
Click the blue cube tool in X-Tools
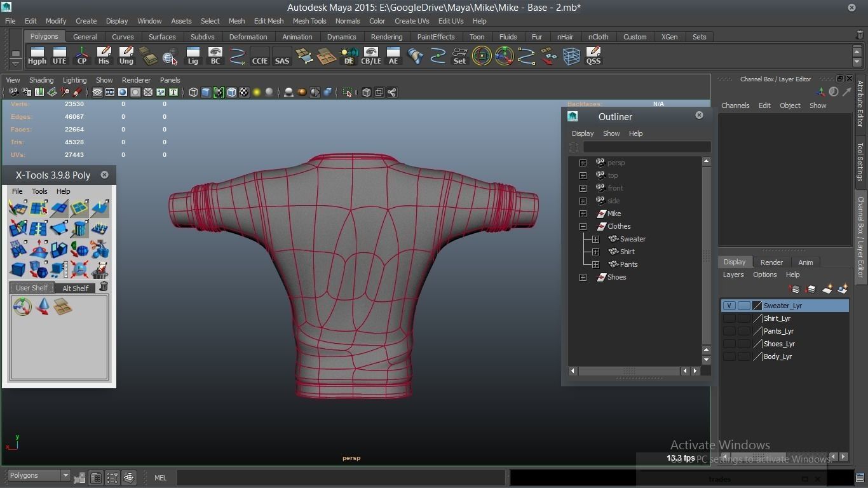pyautogui.click(x=18, y=269)
